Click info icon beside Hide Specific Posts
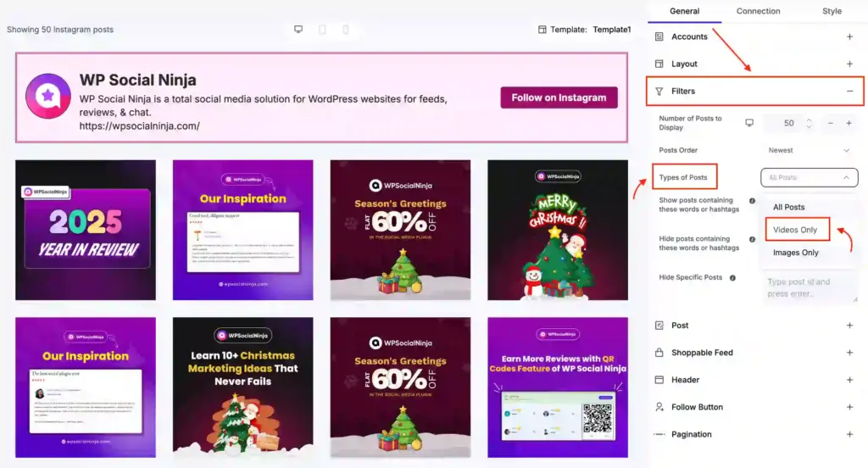868x468 pixels. click(x=732, y=278)
